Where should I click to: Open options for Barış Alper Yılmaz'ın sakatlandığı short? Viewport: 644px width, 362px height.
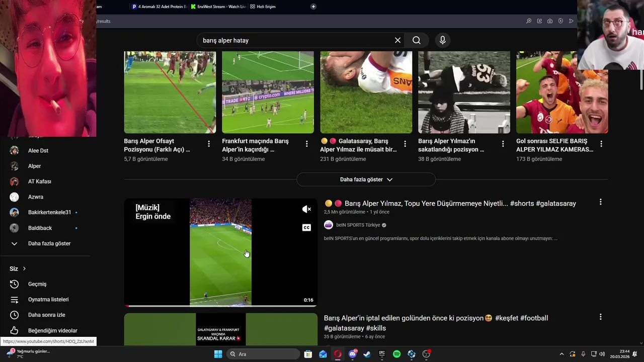tap(503, 144)
